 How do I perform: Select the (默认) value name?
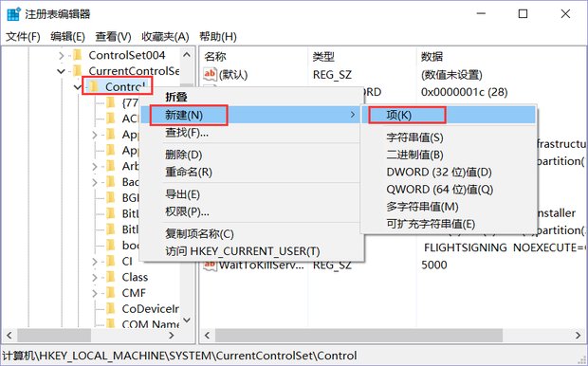(x=233, y=75)
